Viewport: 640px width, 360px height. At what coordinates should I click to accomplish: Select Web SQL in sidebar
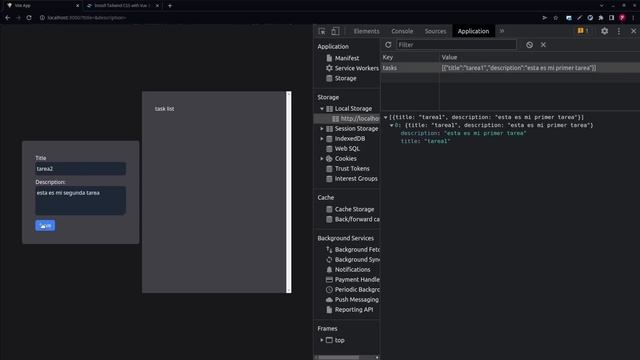point(347,149)
